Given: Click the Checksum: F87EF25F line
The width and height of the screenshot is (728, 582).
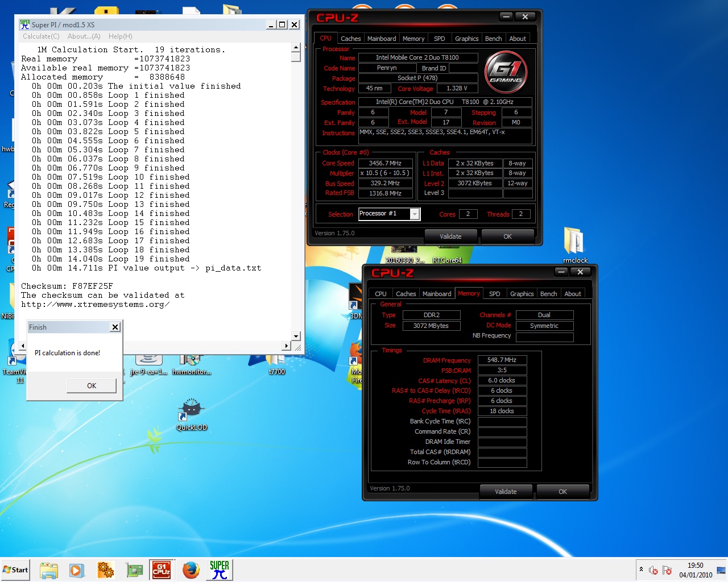Looking at the screenshot, I should 67,286.
